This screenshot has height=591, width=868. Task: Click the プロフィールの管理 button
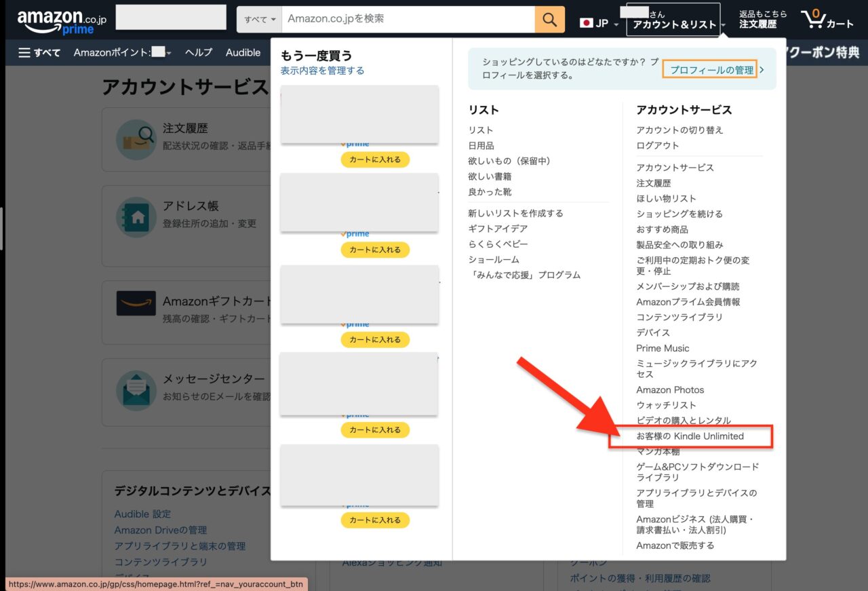tap(711, 69)
